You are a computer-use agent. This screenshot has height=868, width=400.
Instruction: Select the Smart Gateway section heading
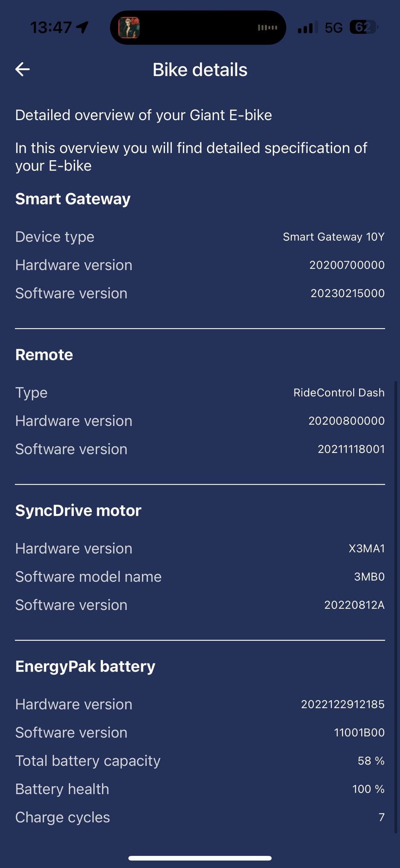coord(73,199)
